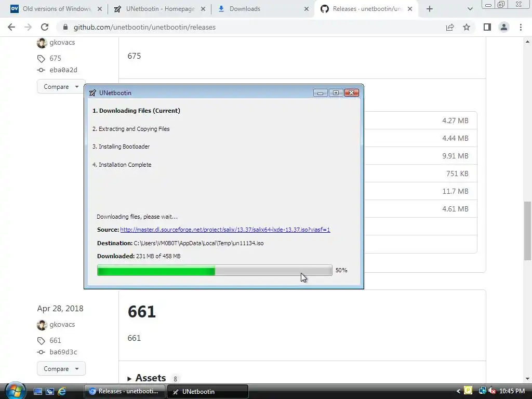Show hidden tray icons arrow
The width and height of the screenshot is (532, 399).
click(458, 392)
